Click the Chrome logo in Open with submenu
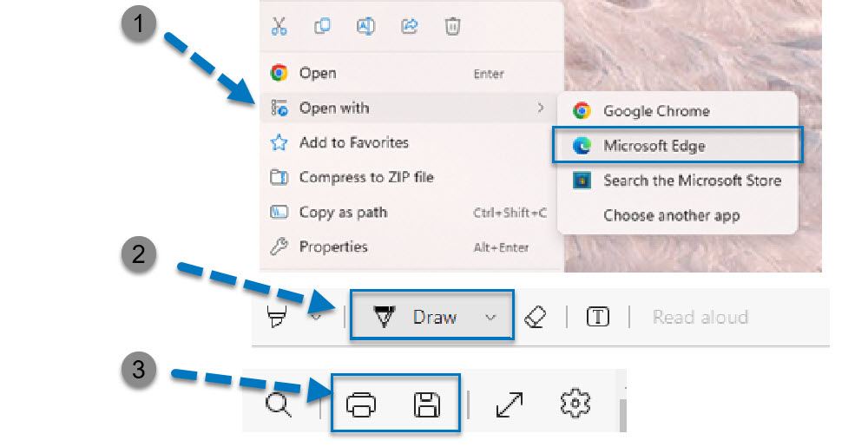868x447 pixels. pyautogui.click(x=582, y=111)
